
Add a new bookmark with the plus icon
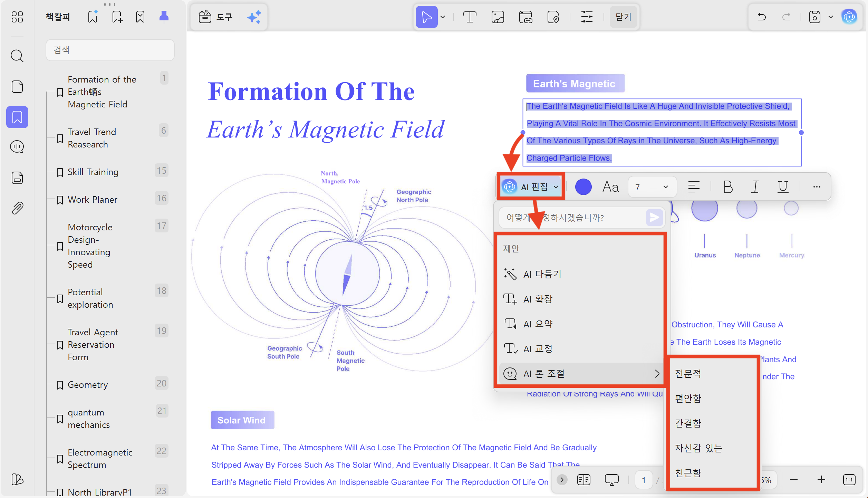click(117, 17)
